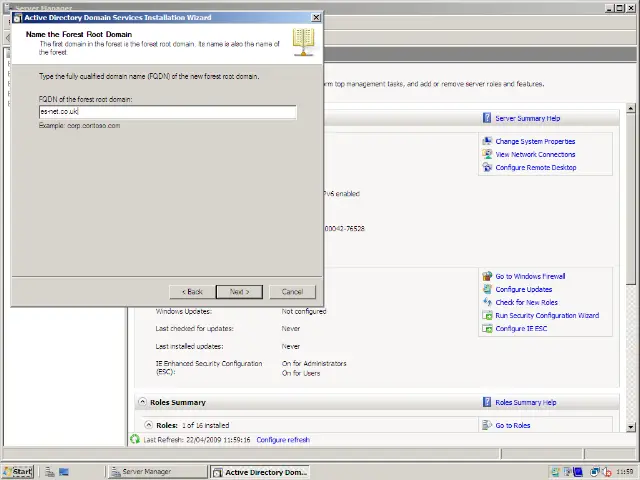Click the green refresh icon near Last Refresh
Viewport: 640px width, 480px height.
click(x=135, y=440)
